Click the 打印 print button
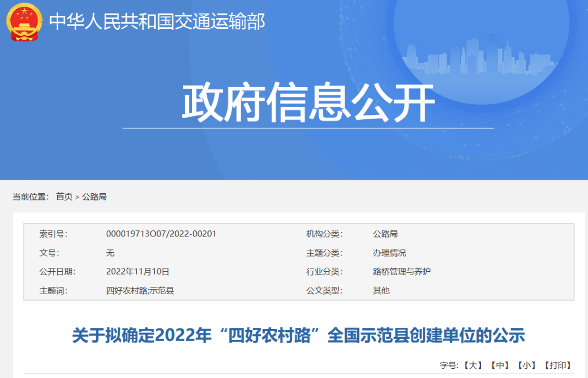This screenshot has height=378, width=588. click(x=558, y=365)
